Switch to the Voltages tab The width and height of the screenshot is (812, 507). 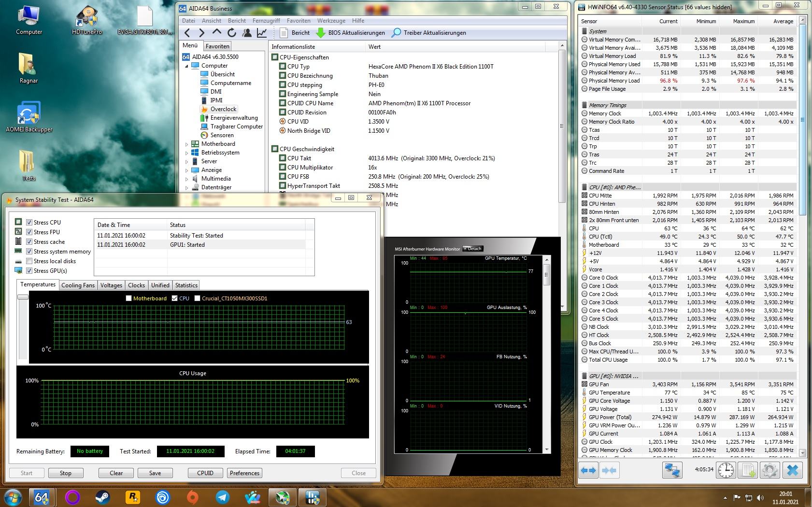point(111,285)
